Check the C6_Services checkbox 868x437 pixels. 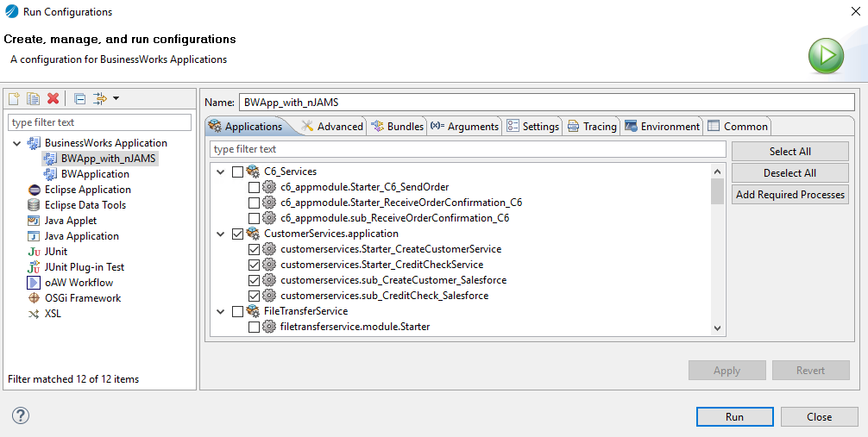(237, 172)
